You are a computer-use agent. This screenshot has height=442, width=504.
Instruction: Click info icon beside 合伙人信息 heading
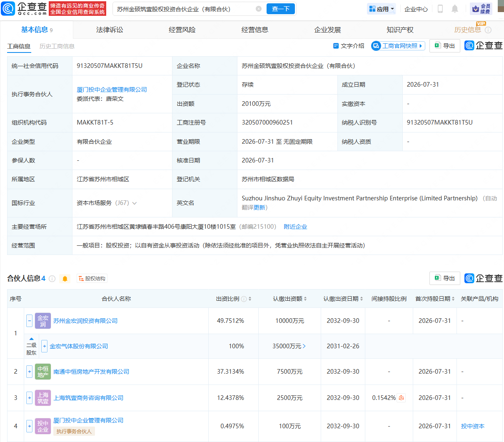click(52, 279)
